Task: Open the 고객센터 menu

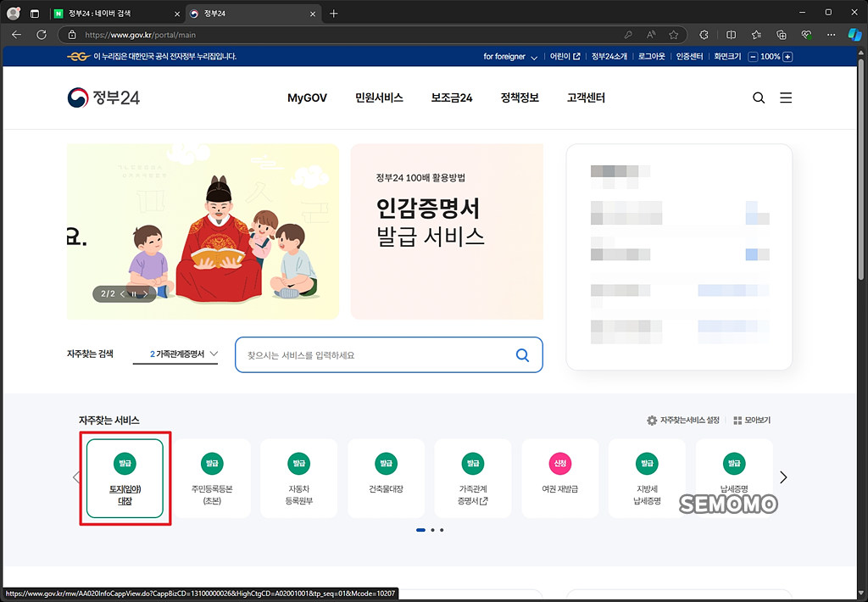Action: point(586,98)
